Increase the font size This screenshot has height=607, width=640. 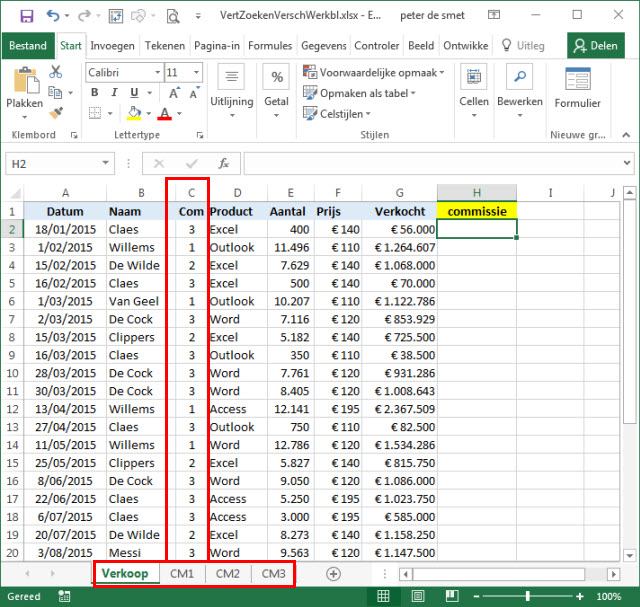click(x=174, y=93)
